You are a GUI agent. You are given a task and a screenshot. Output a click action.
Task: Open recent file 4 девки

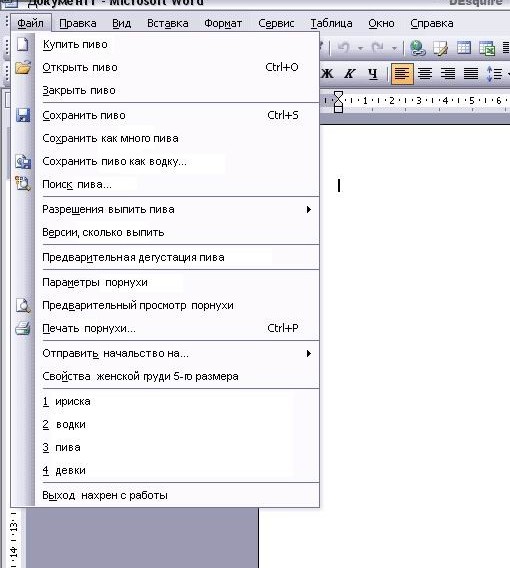coord(177,470)
